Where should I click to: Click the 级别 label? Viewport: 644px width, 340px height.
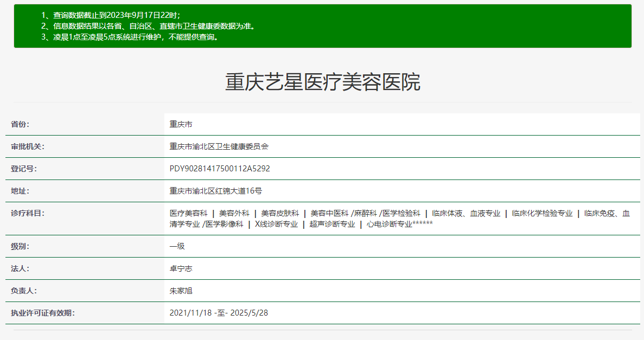coord(20,246)
